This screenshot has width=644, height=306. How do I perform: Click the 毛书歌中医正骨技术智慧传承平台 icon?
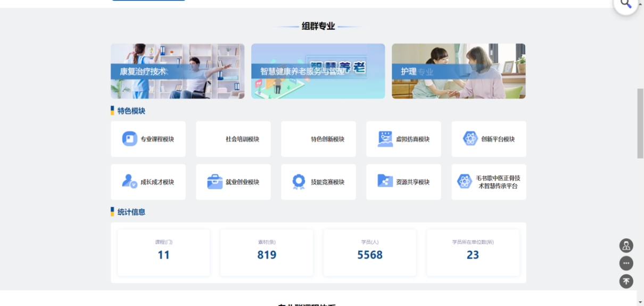tap(465, 182)
